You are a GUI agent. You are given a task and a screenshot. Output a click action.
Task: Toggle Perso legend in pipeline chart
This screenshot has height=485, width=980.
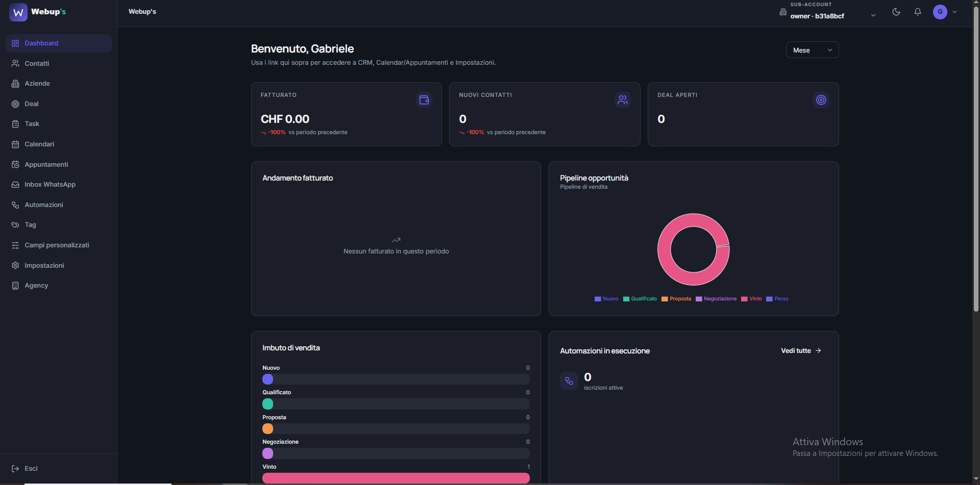[x=777, y=299]
